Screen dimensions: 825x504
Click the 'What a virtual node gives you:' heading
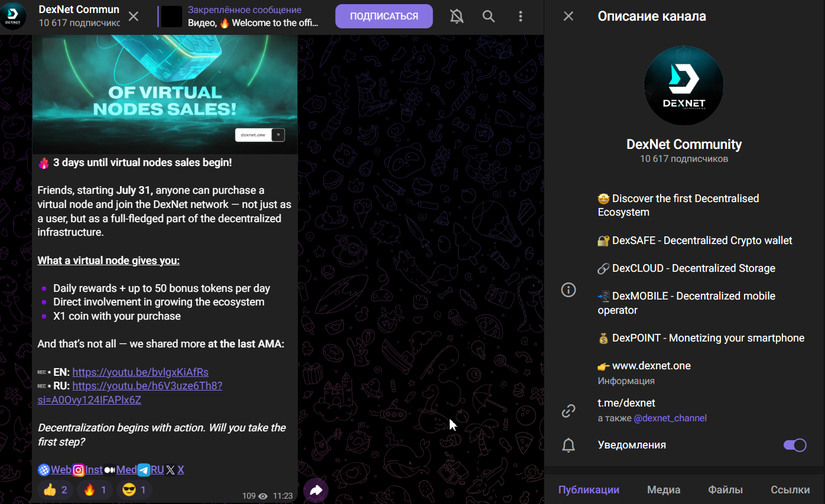(x=109, y=261)
